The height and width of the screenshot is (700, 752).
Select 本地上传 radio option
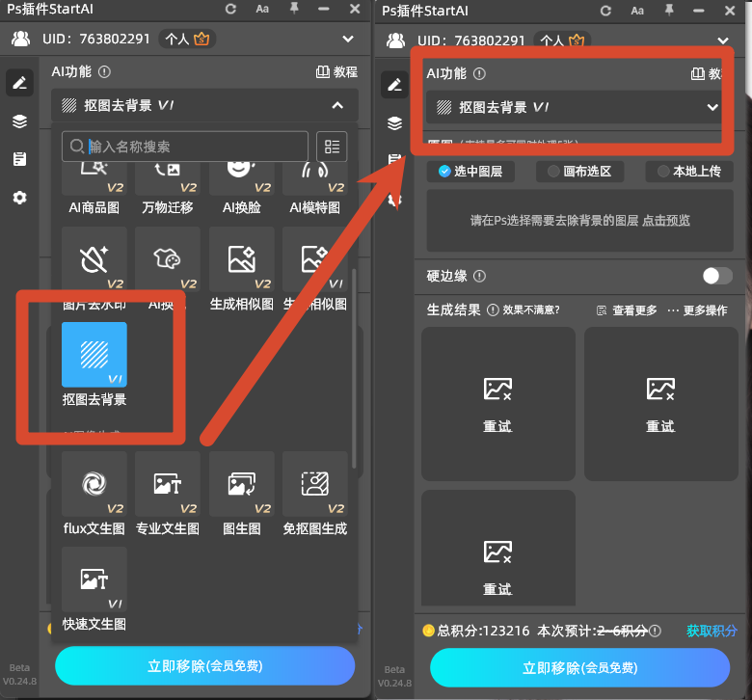[x=689, y=172]
